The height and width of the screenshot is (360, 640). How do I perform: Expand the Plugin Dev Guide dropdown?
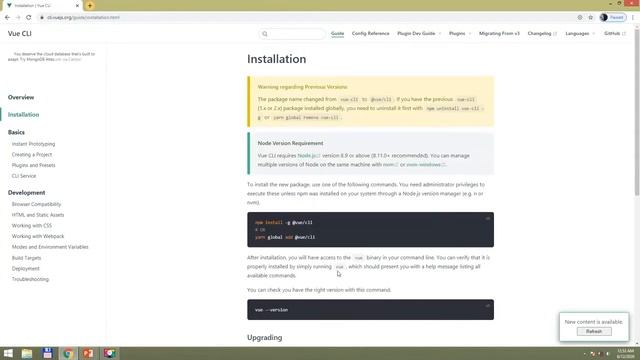point(419,33)
